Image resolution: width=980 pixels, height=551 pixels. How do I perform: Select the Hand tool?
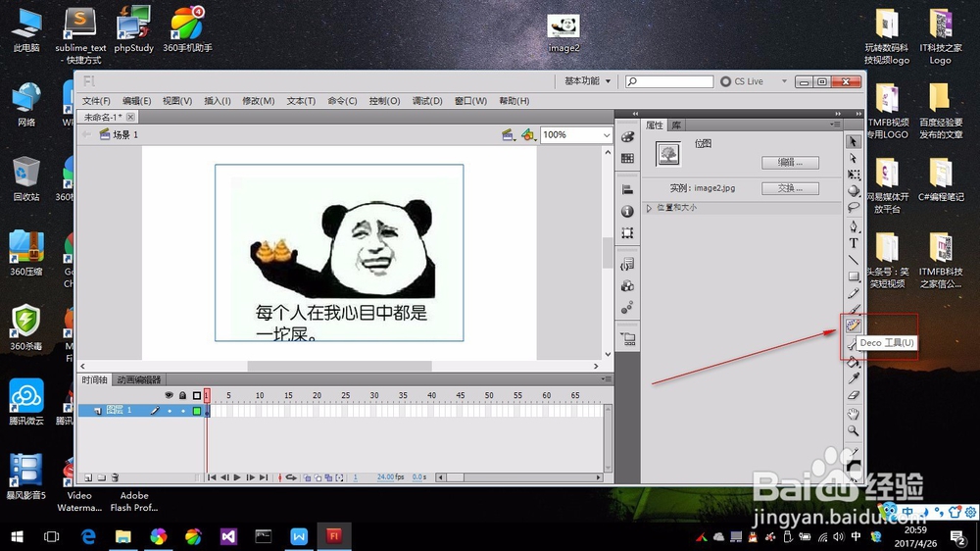pos(854,414)
